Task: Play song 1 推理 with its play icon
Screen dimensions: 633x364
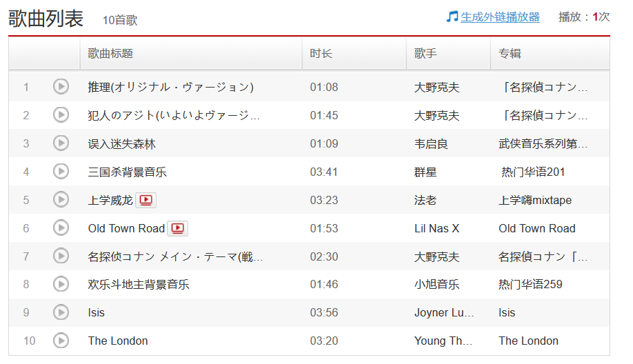Action: point(61,87)
